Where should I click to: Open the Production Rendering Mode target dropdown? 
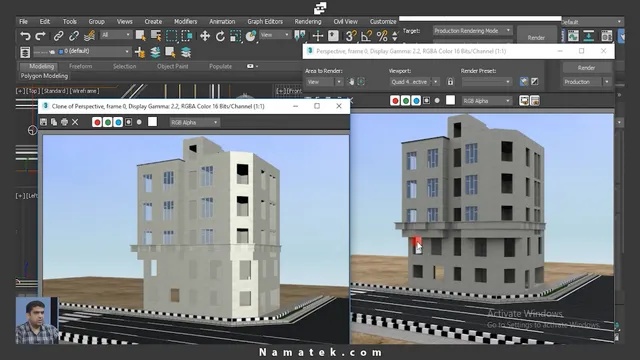coord(472,31)
